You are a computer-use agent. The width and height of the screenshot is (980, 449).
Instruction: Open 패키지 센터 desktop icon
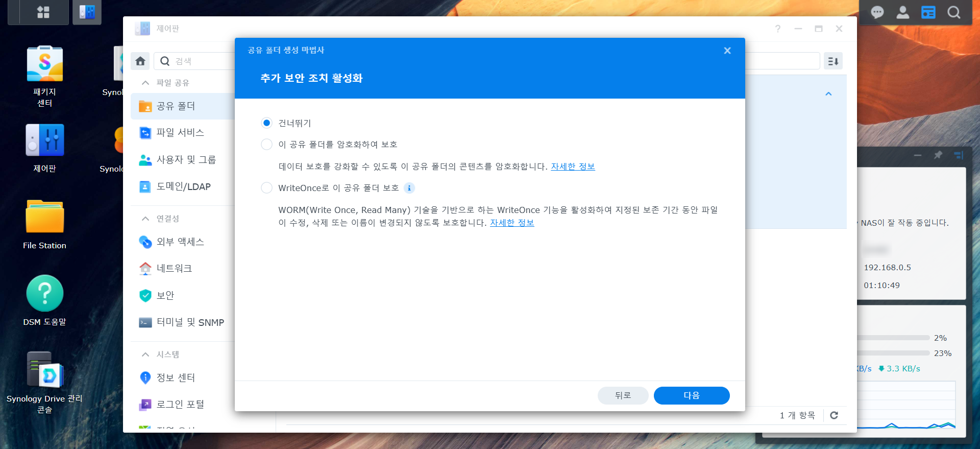click(x=44, y=77)
